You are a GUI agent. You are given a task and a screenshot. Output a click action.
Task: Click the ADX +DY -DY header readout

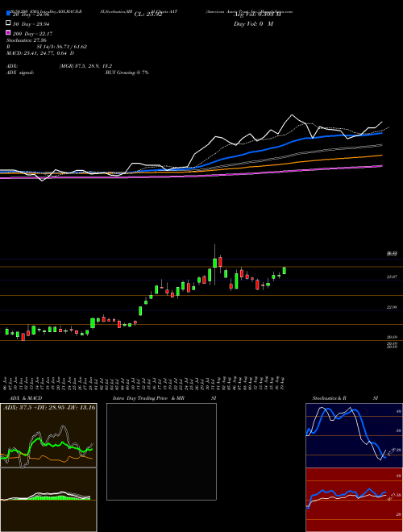click(x=49, y=407)
